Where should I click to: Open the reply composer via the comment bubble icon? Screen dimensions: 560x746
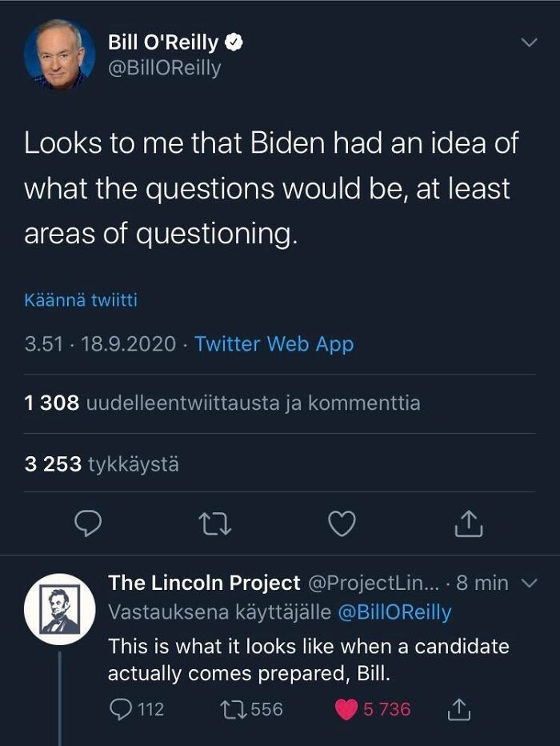89,524
